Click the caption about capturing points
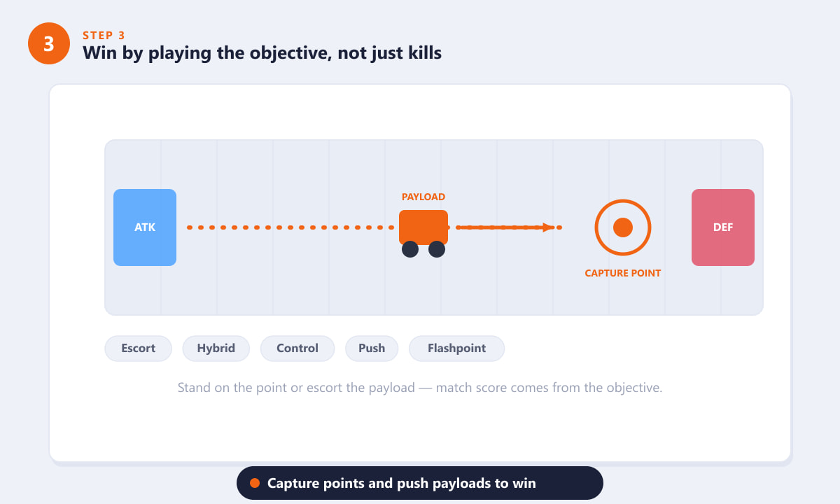Image resolution: width=840 pixels, height=504 pixels. (x=402, y=483)
